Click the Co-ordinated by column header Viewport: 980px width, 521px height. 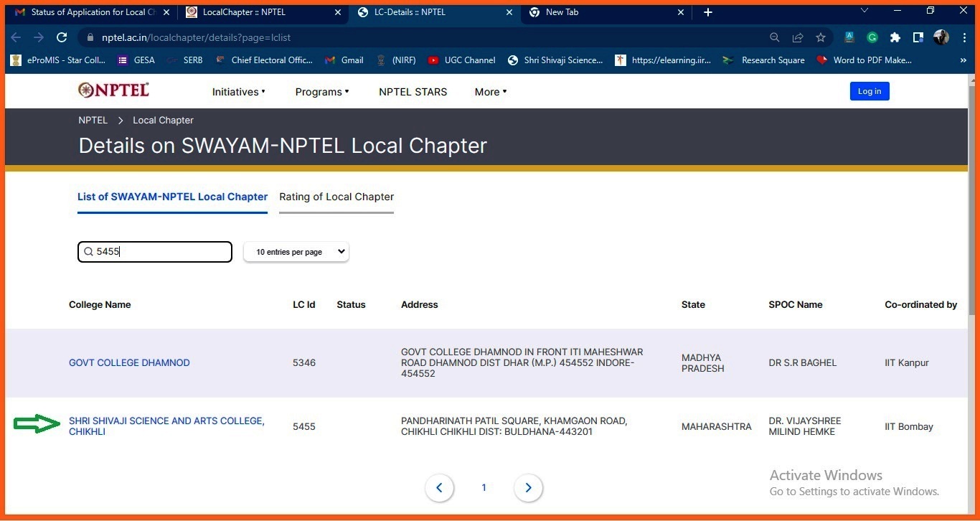click(921, 305)
